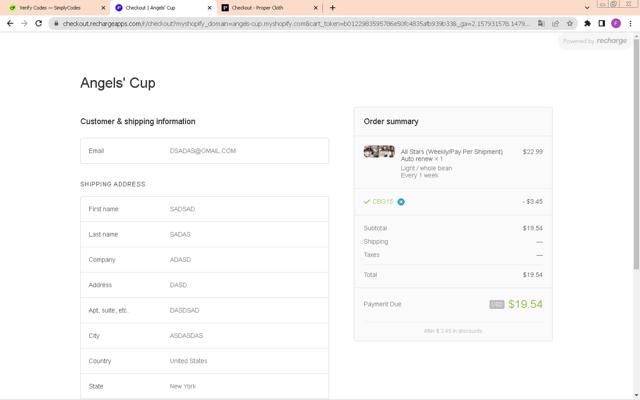Go back to the previous page
The height and width of the screenshot is (400, 640).
coord(10,24)
